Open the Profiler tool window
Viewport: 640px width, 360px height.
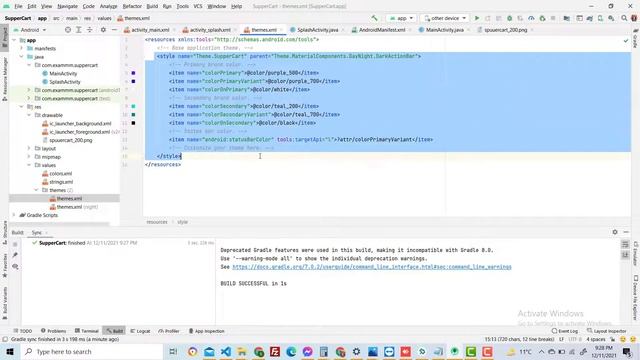(x=169, y=331)
